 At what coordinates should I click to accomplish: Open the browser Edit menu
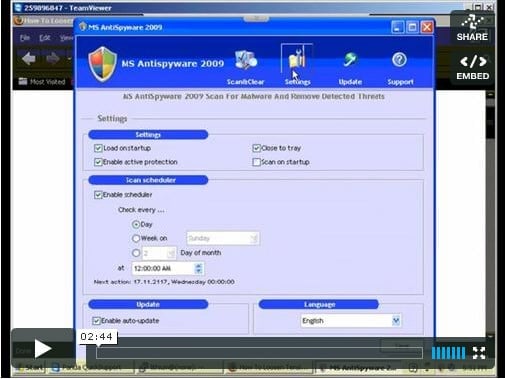pyautogui.click(x=45, y=38)
